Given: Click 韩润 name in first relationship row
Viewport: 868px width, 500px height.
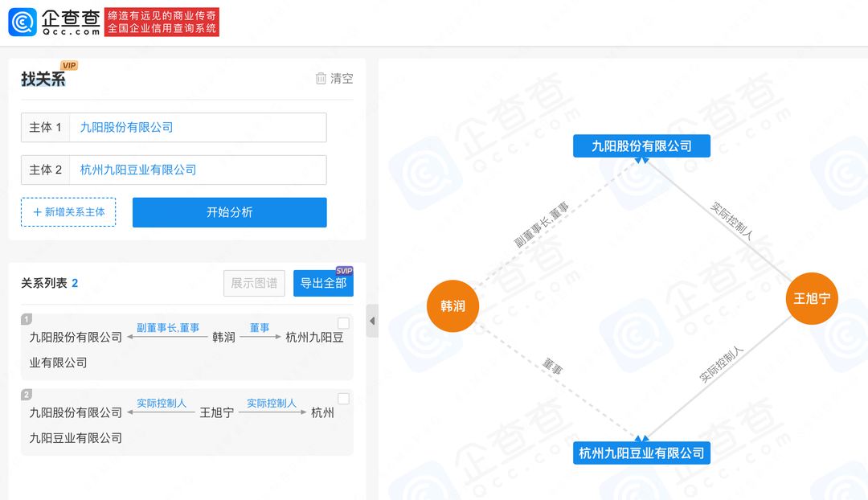Looking at the screenshot, I should (x=223, y=337).
